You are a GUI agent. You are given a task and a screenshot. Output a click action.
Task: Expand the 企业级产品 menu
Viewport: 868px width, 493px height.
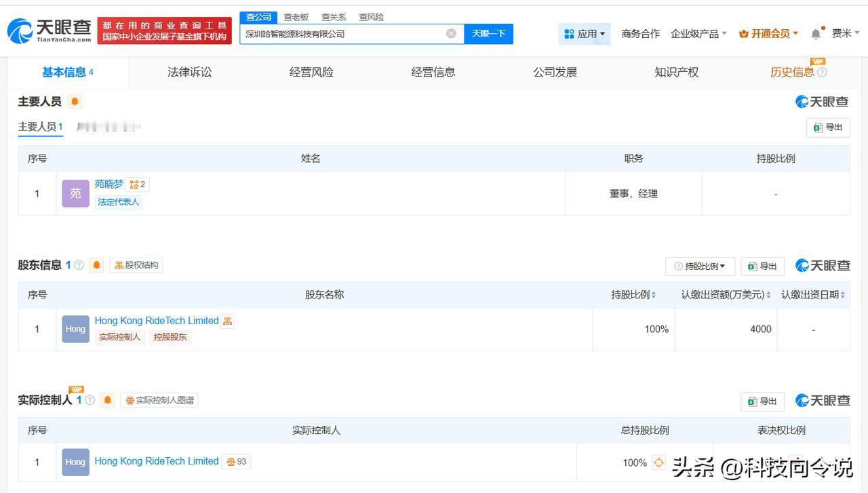(698, 34)
